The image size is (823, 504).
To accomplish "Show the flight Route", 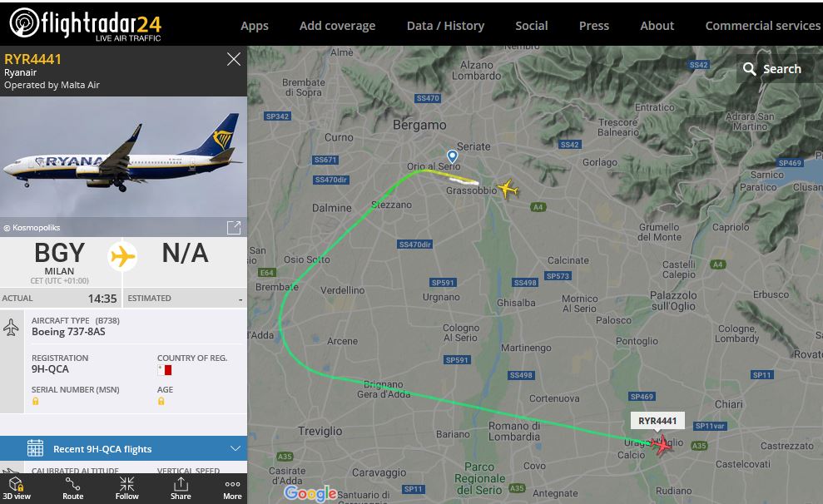I will [x=73, y=488].
